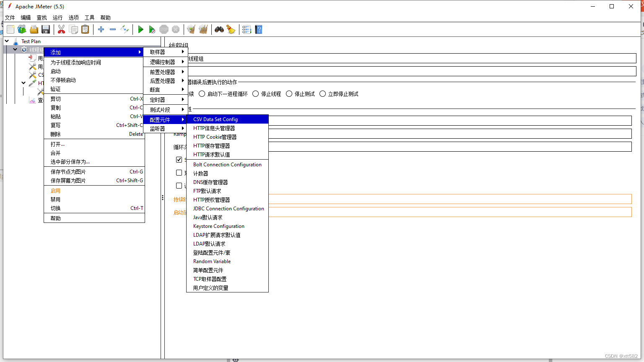Click the scissors Cut icon
Viewport: 644px width, 362px height.
61,29
